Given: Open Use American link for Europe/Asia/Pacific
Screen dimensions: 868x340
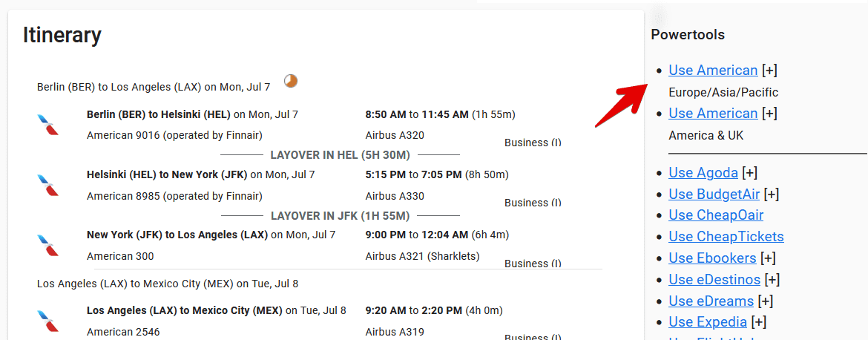Looking at the screenshot, I should pyautogui.click(x=713, y=71).
